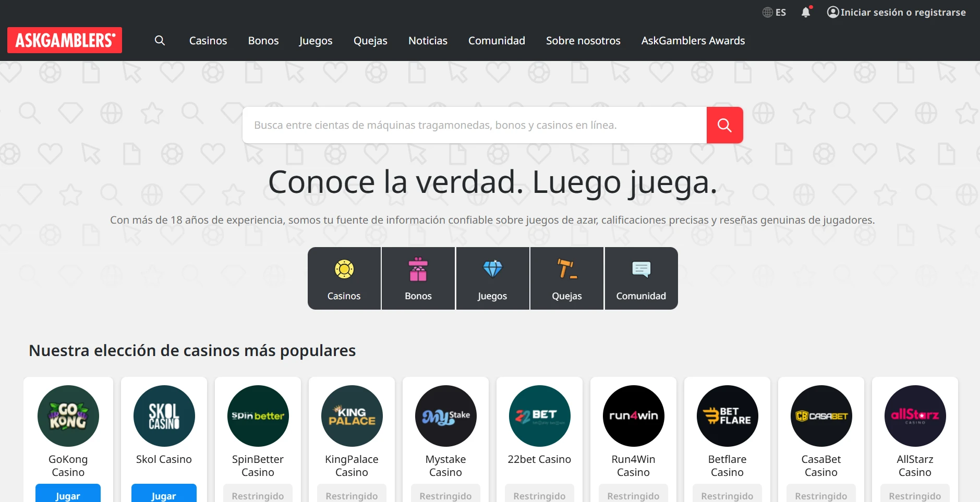Go to Sobre nosotros page

pos(583,41)
